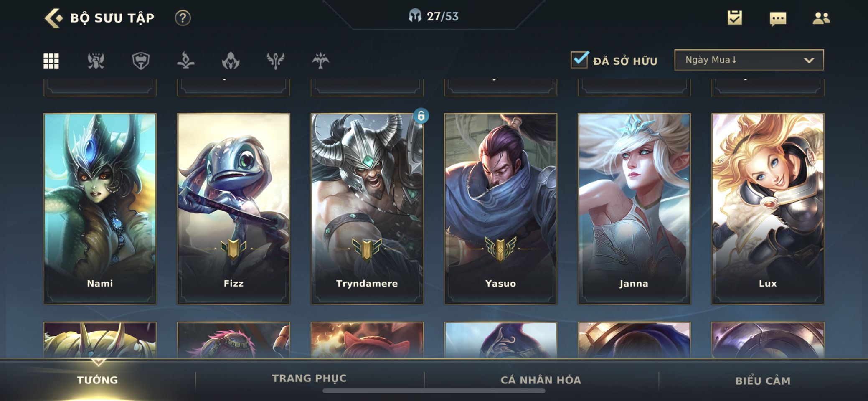Filter champions by Fighter role icon
Image resolution: width=868 pixels, height=401 pixels.
(x=96, y=61)
